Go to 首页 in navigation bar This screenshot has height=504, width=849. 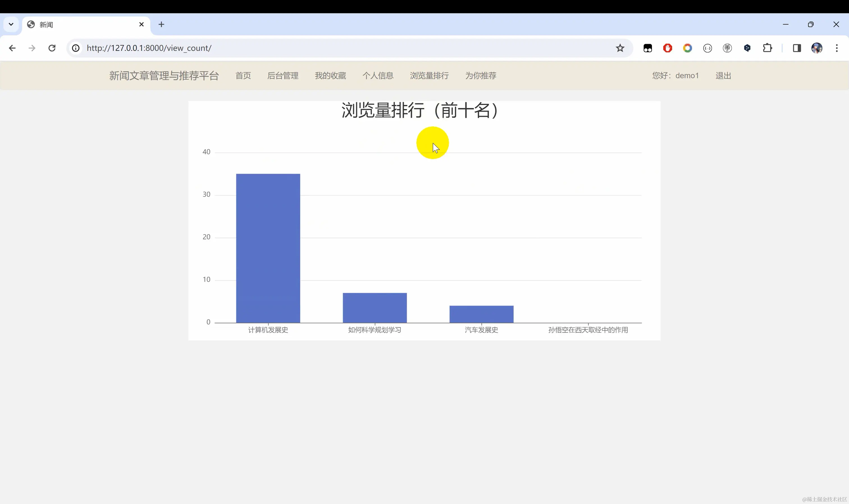(x=243, y=76)
